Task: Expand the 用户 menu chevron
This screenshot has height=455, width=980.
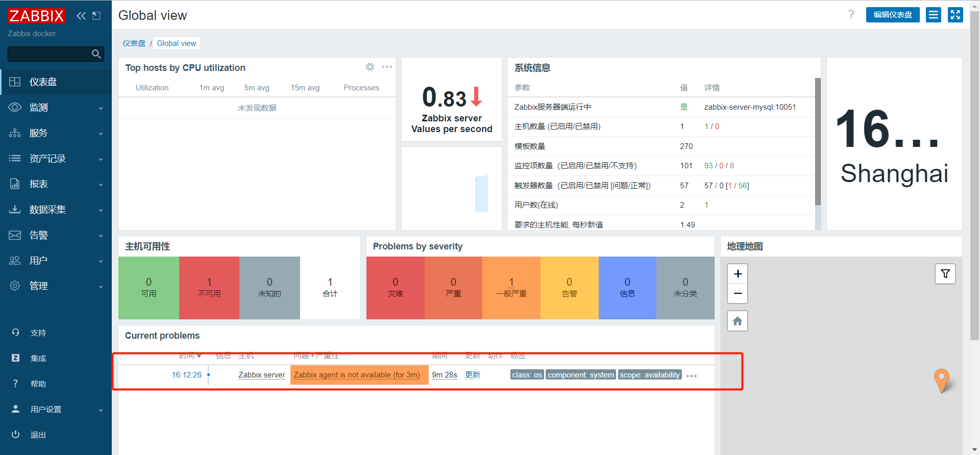Action: [101, 261]
